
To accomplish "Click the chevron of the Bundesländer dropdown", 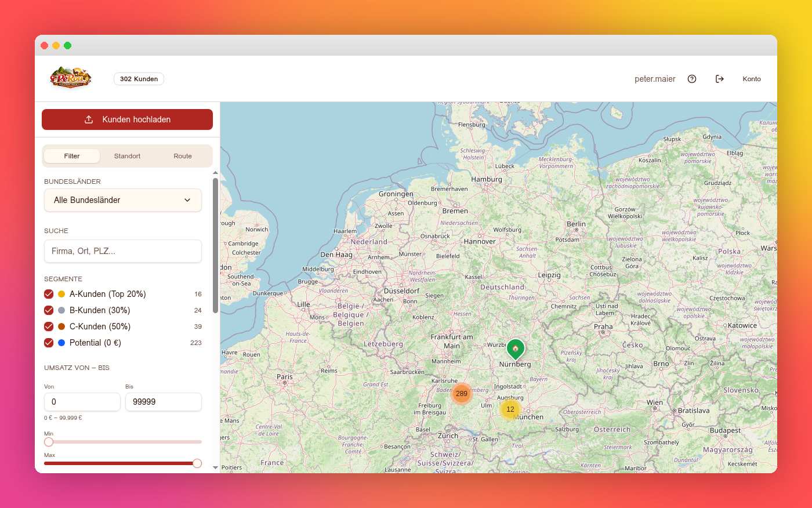I will (x=187, y=200).
